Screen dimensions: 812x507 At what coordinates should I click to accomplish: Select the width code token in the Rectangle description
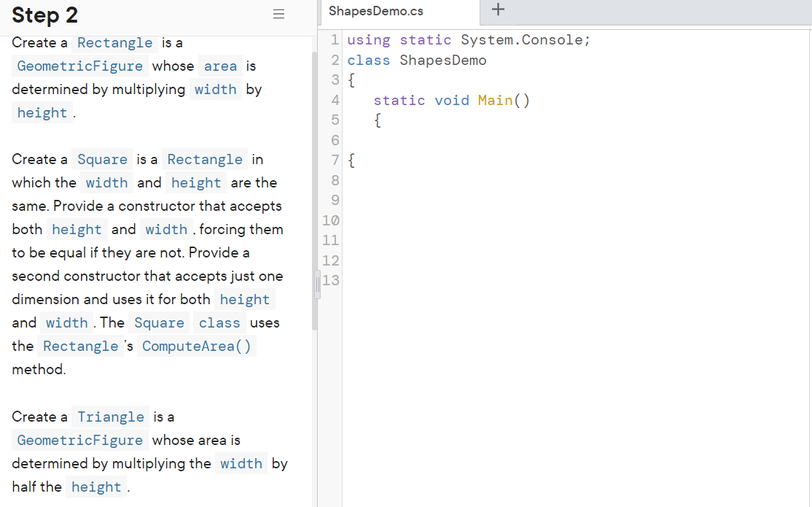tap(216, 89)
